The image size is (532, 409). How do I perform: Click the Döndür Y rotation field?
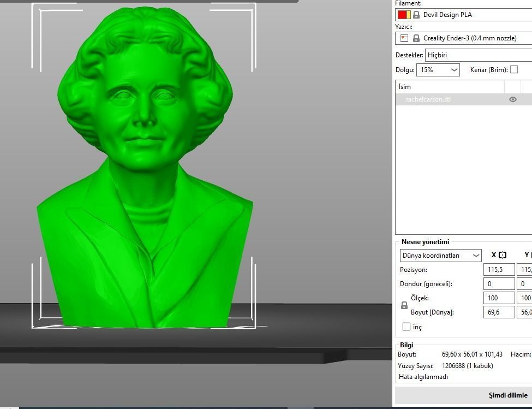pyautogui.click(x=524, y=284)
